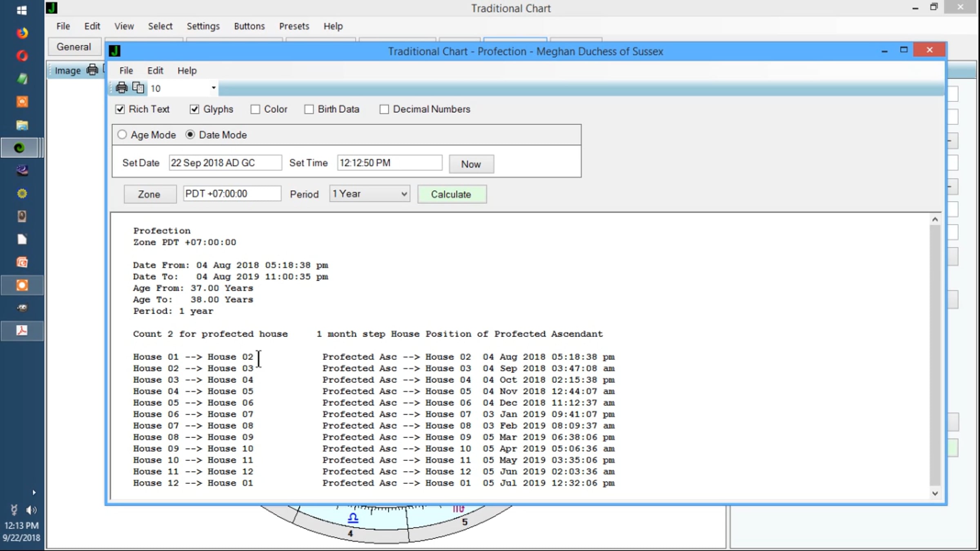980x551 pixels.
Task: Open the volume speaker tray icon
Action: point(31,510)
